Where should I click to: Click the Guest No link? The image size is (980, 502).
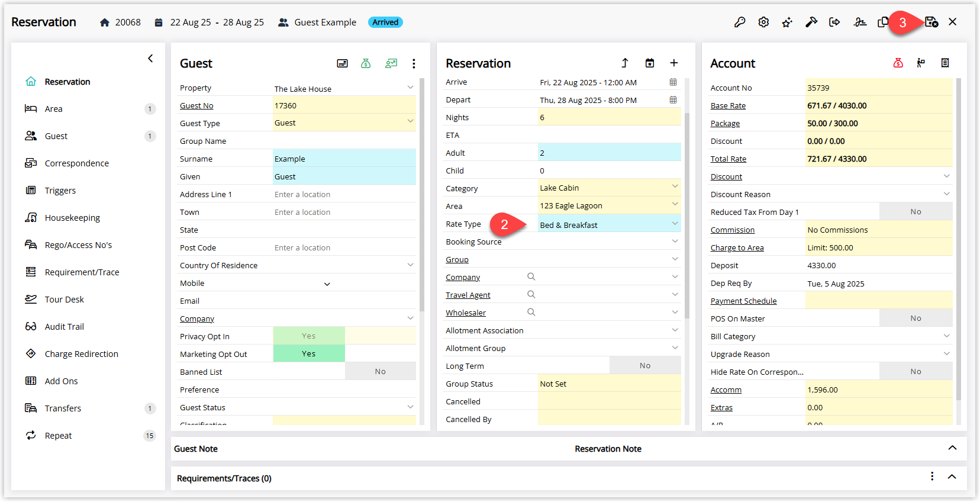[196, 105]
